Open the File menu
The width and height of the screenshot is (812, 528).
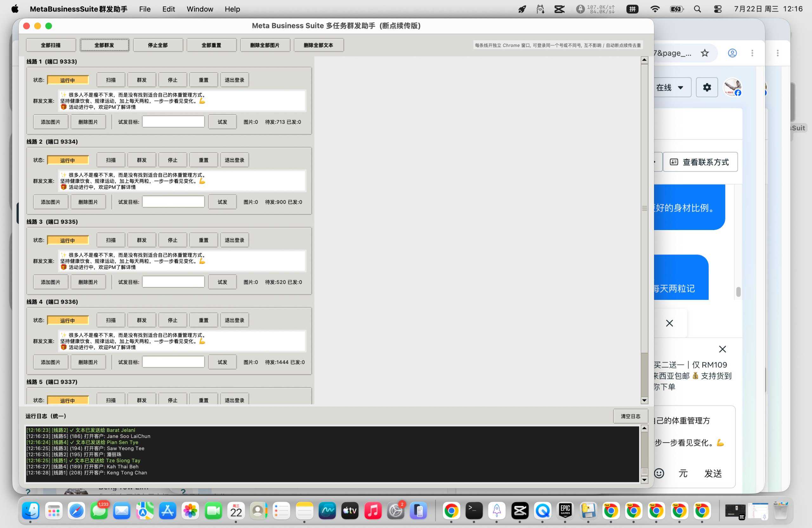[145, 9]
